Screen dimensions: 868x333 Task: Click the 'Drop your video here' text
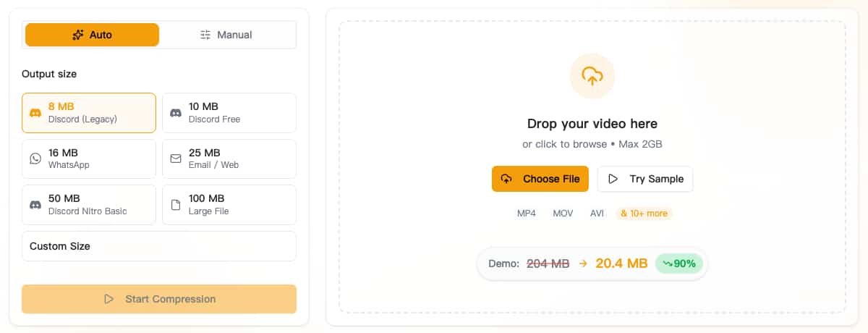(x=592, y=124)
